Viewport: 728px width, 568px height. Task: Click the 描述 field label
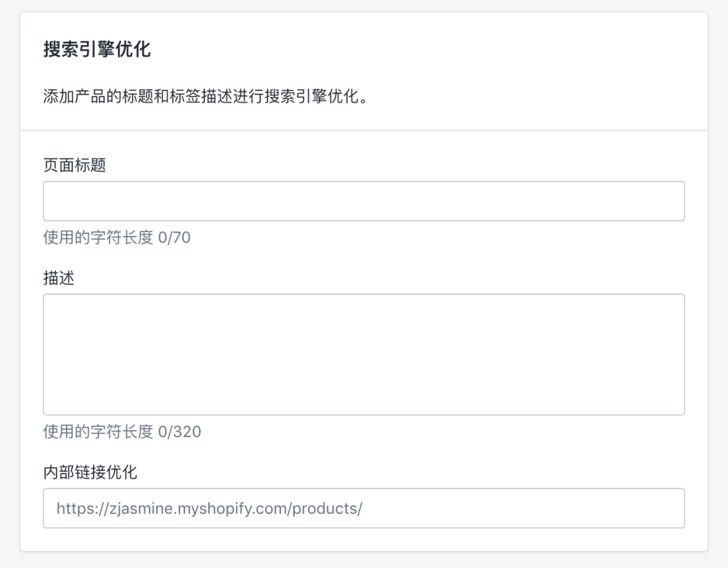pyautogui.click(x=59, y=278)
